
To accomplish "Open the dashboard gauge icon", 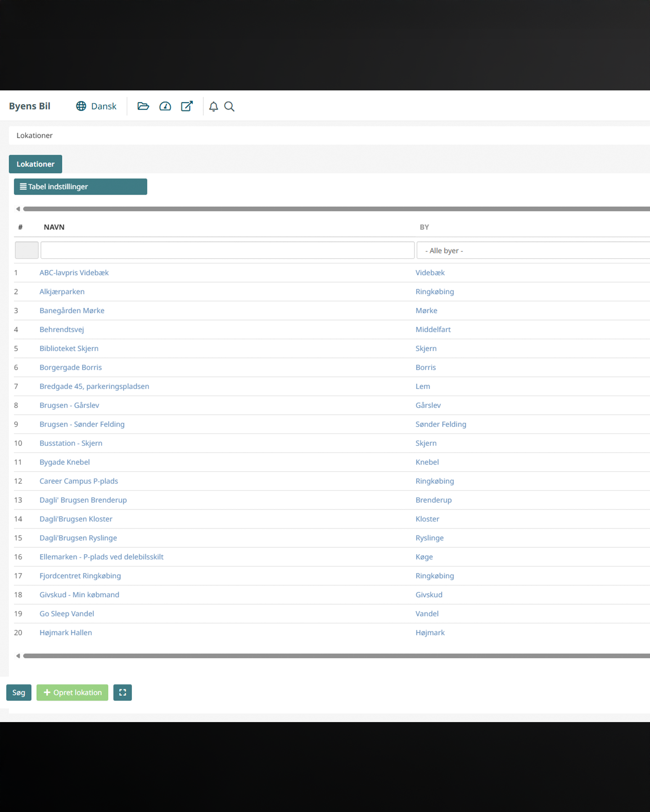I will point(165,106).
